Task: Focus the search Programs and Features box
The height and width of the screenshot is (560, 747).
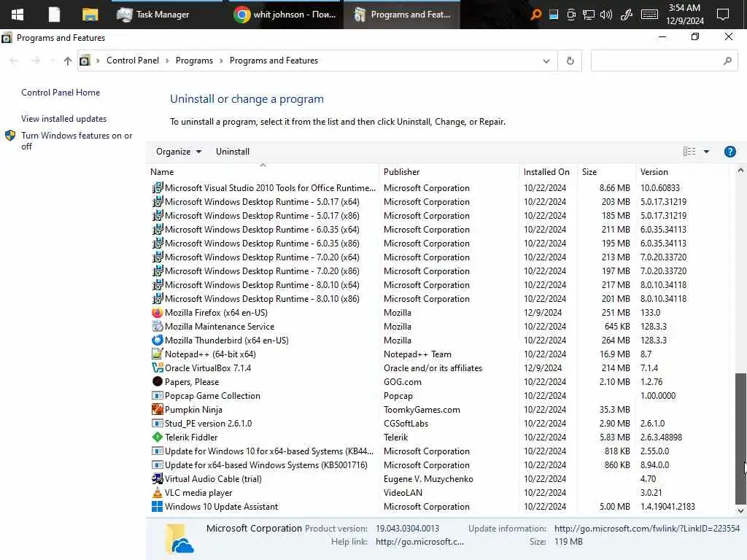Action: pos(664,61)
